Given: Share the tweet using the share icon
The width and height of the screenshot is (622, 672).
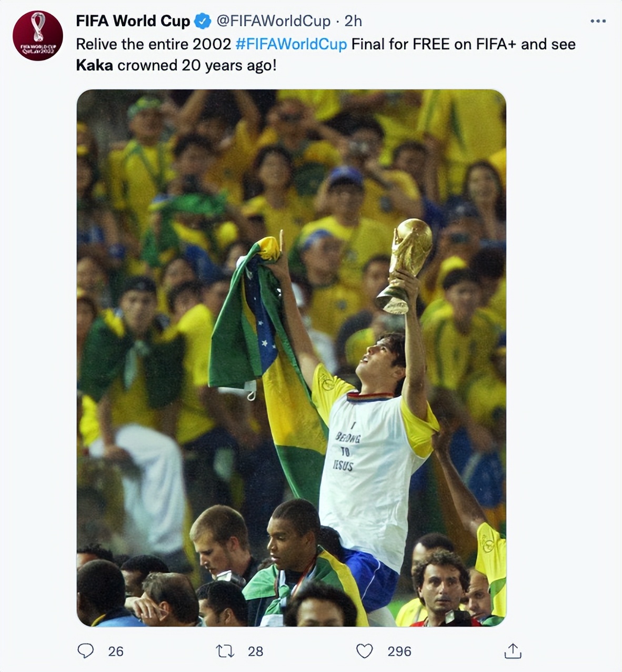Looking at the screenshot, I should 513,651.
